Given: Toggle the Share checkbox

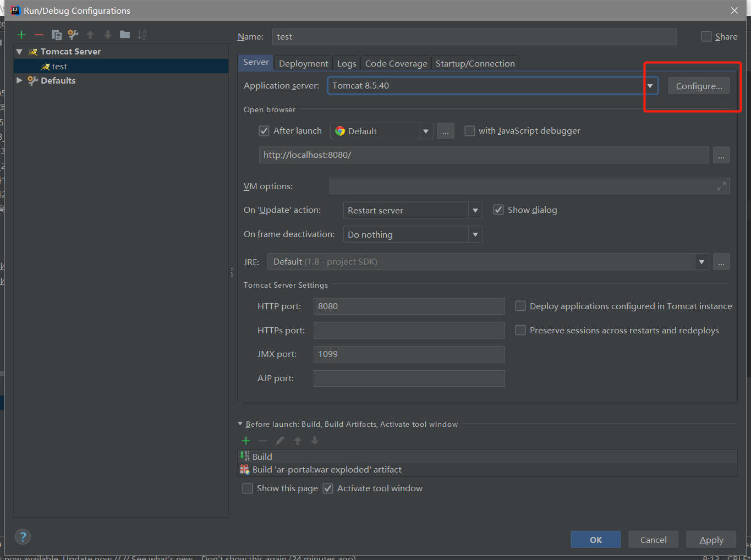Looking at the screenshot, I should [706, 36].
